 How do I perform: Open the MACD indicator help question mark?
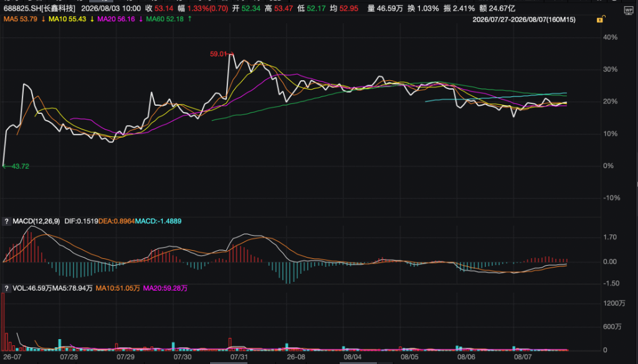(x=6, y=222)
